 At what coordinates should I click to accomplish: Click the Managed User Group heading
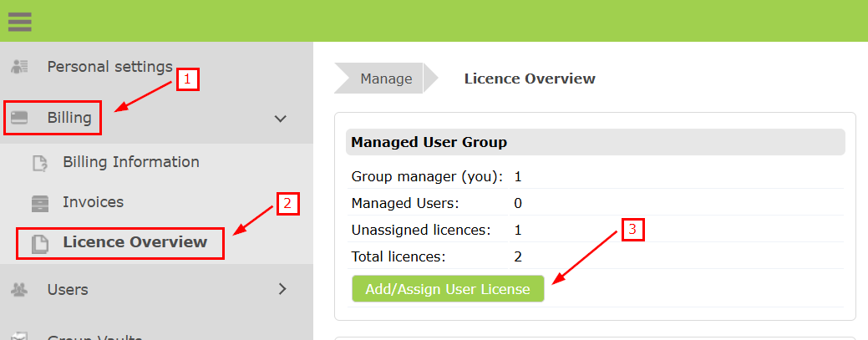point(429,142)
